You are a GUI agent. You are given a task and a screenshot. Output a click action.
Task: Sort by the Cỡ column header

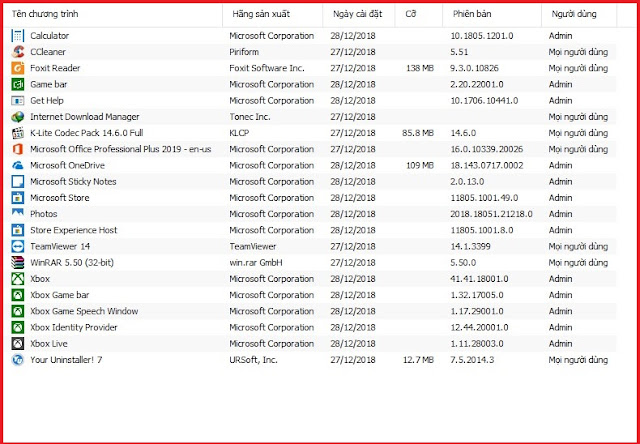(x=419, y=14)
